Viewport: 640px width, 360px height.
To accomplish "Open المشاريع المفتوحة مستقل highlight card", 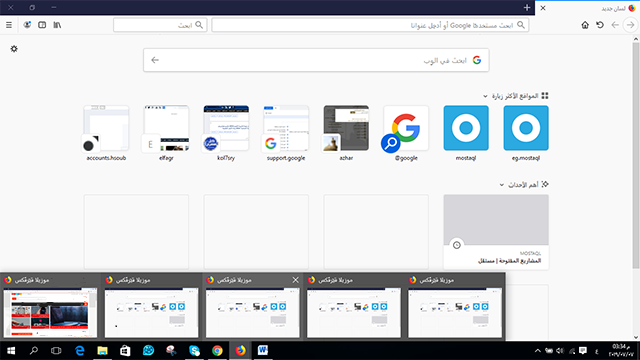I will click(x=496, y=231).
